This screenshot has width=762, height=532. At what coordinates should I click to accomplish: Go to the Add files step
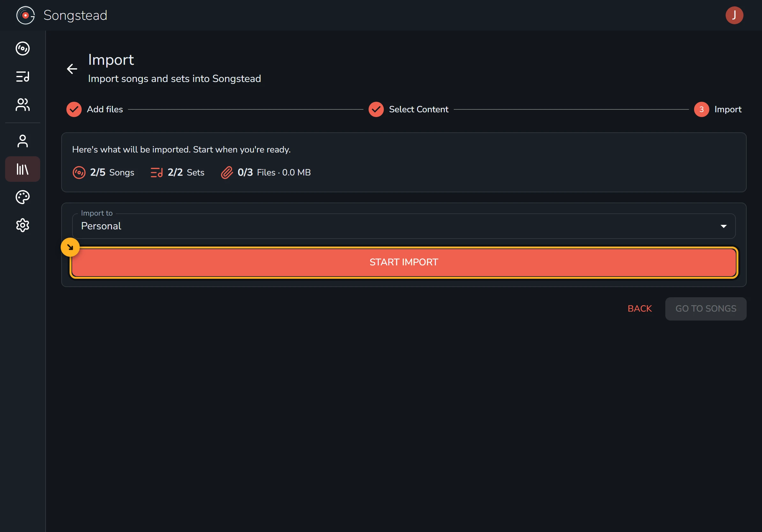tap(94, 109)
